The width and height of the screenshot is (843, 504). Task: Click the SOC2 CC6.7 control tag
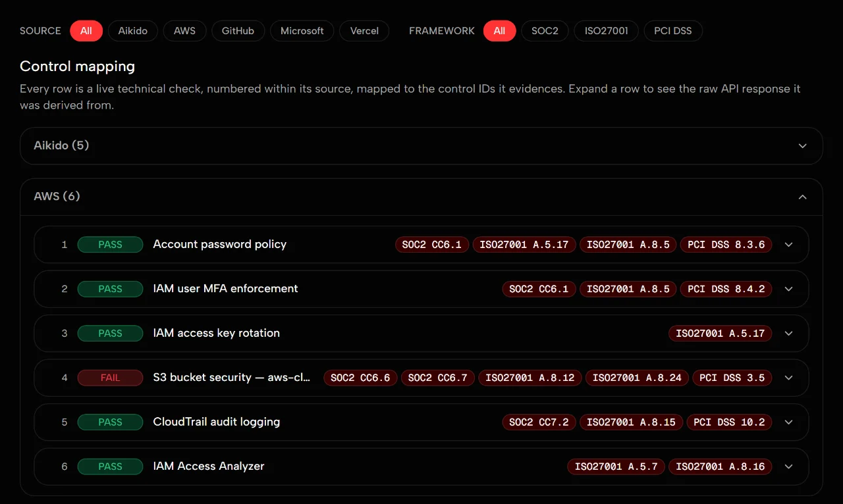[437, 378]
